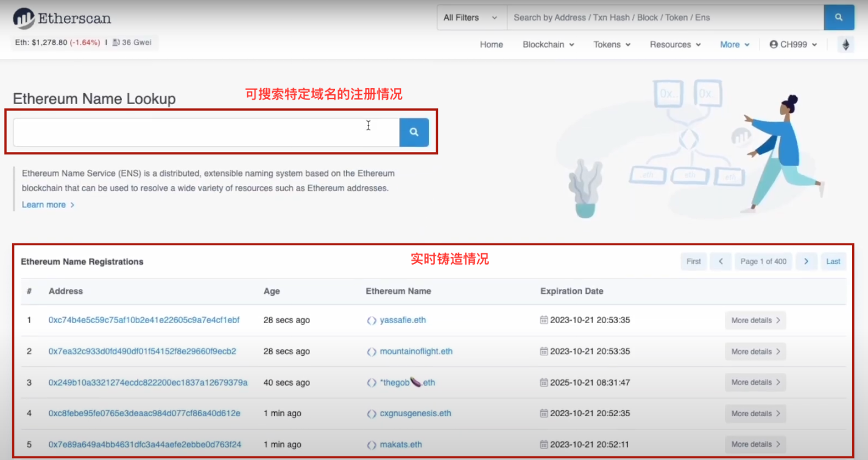868x460 pixels.
Task: Open the CH999 account dropdown
Action: pos(793,44)
